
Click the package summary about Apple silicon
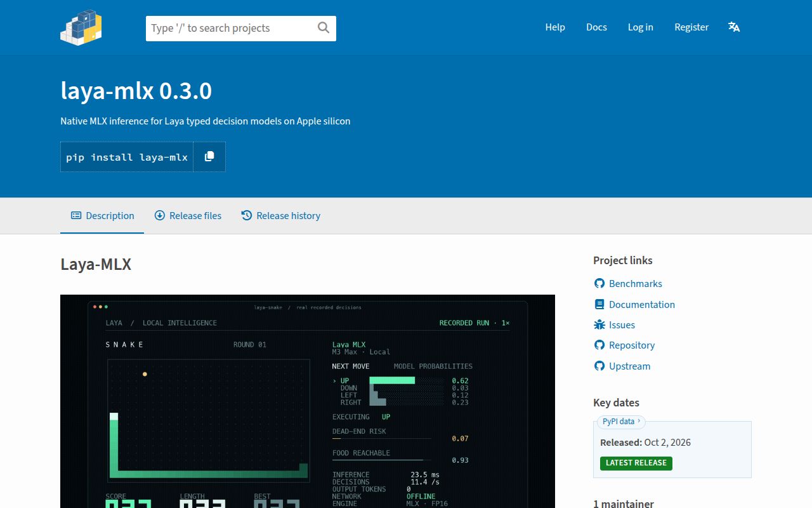(206, 121)
